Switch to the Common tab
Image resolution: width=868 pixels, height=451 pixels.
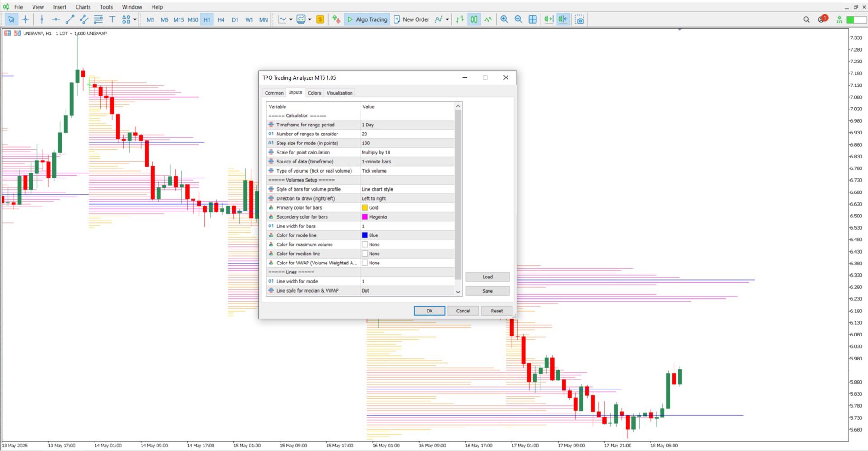(274, 93)
